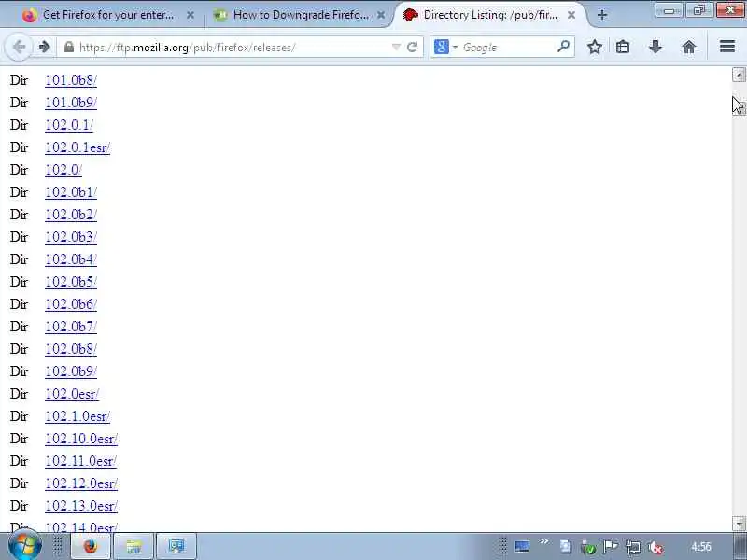747x560 pixels.
Task: Open the 102.13.0esr/ directory link
Action: tap(81, 506)
